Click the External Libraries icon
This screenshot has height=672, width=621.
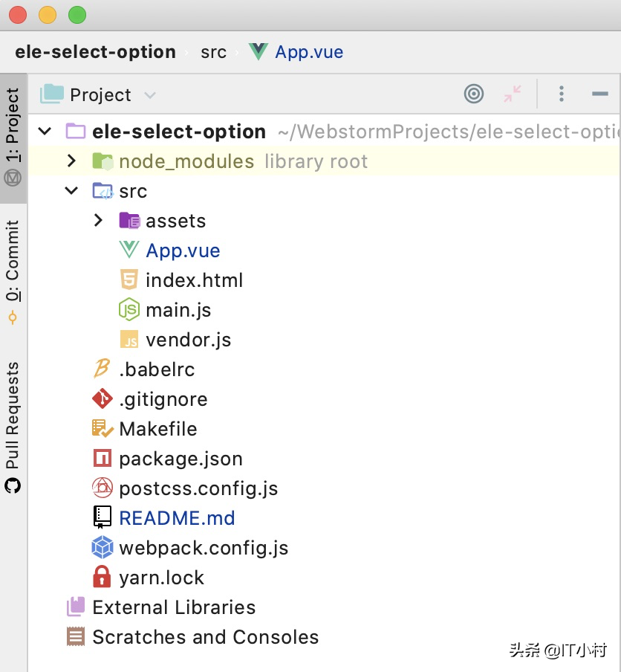click(x=76, y=607)
